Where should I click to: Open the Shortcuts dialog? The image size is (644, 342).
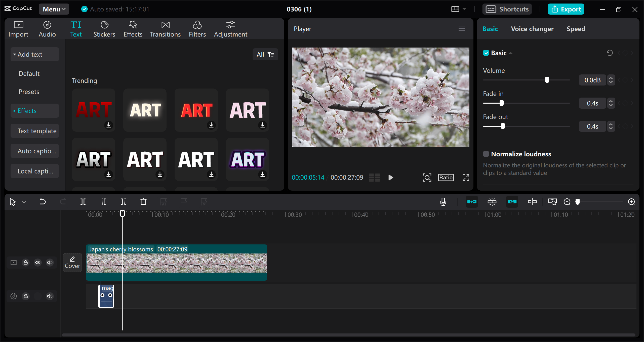[507, 9]
